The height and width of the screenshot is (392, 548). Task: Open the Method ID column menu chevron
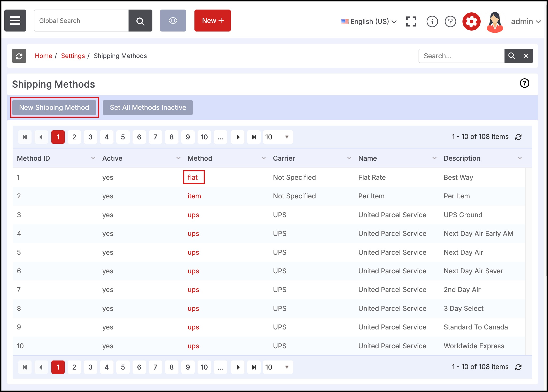tap(93, 158)
